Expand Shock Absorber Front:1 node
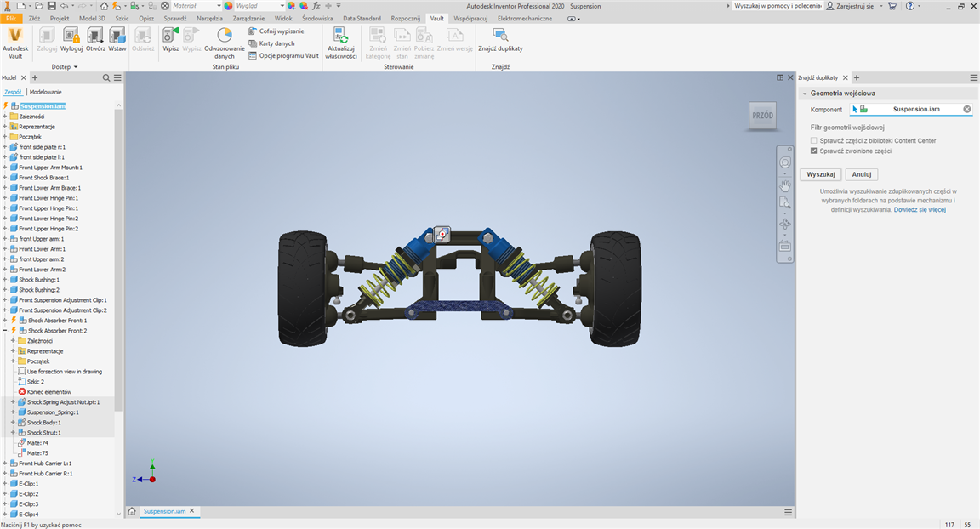This screenshot has width=980, height=529. tap(5, 321)
